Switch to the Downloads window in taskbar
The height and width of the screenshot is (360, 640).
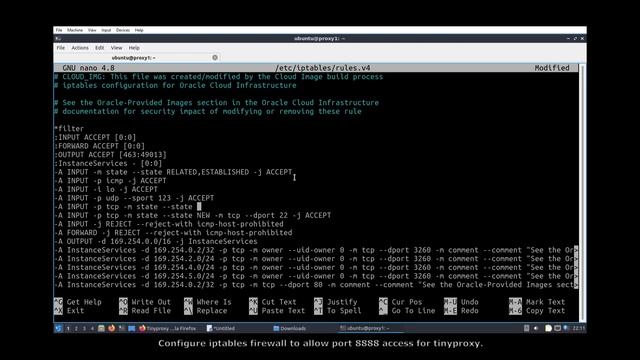290,328
